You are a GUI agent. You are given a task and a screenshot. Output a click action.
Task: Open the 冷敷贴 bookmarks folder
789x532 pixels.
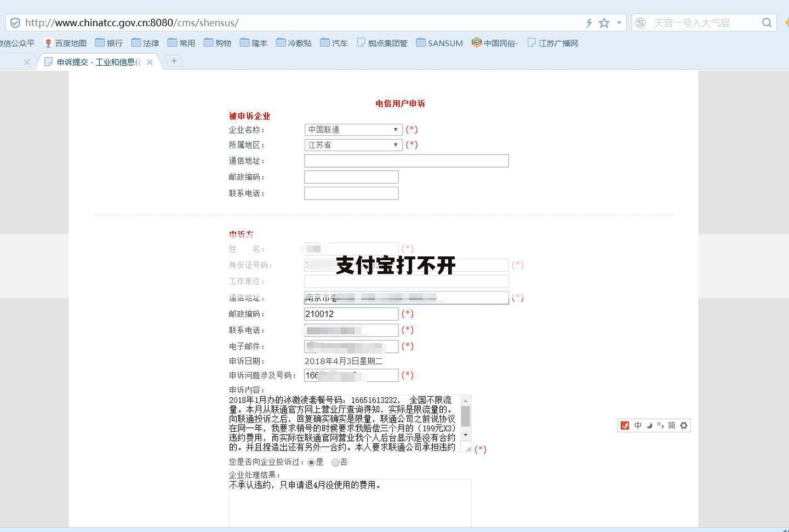[x=294, y=43]
